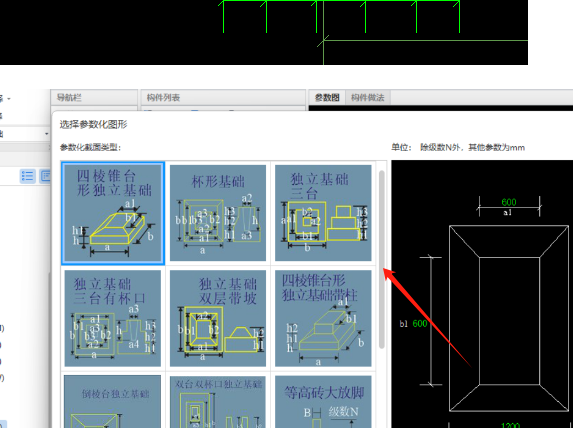Image resolution: width=573 pixels, height=428 pixels.
Task: Select the 等高砖大放脚 thumbnail
Action: [x=323, y=402]
